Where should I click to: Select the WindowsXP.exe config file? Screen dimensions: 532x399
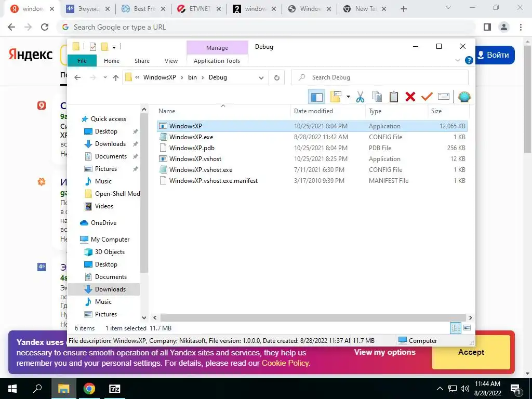[312, 137]
